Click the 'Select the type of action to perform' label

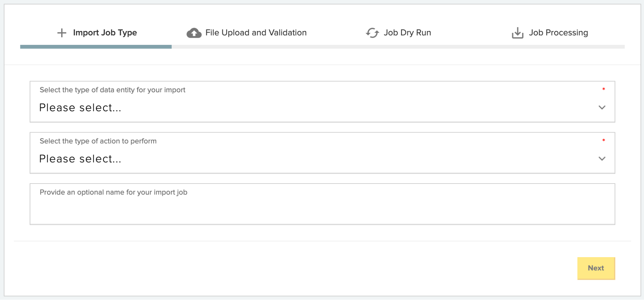[x=98, y=141]
